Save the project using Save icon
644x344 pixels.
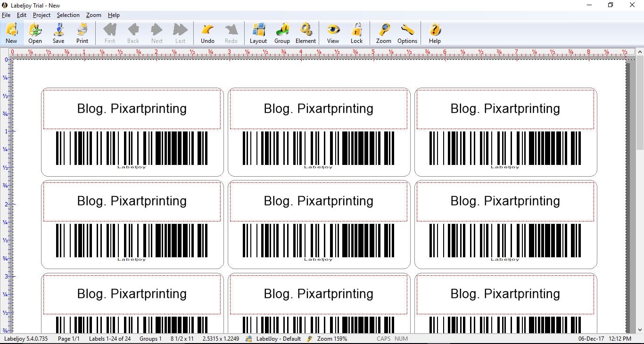(x=58, y=33)
